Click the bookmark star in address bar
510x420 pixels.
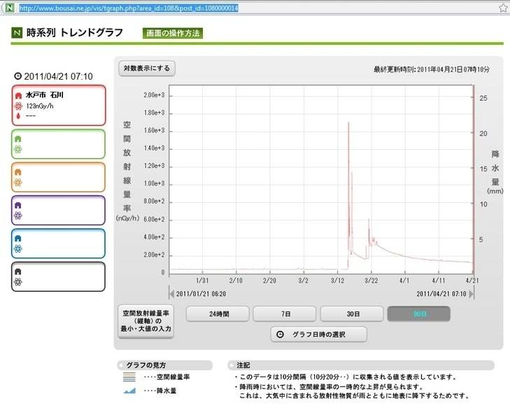pyautogui.click(x=503, y=8)
